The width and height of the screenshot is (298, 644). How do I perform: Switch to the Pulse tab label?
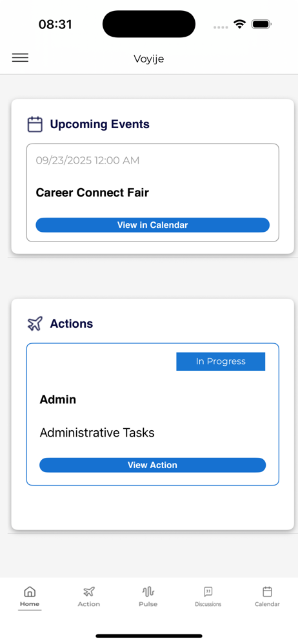(x=148, y=604)
